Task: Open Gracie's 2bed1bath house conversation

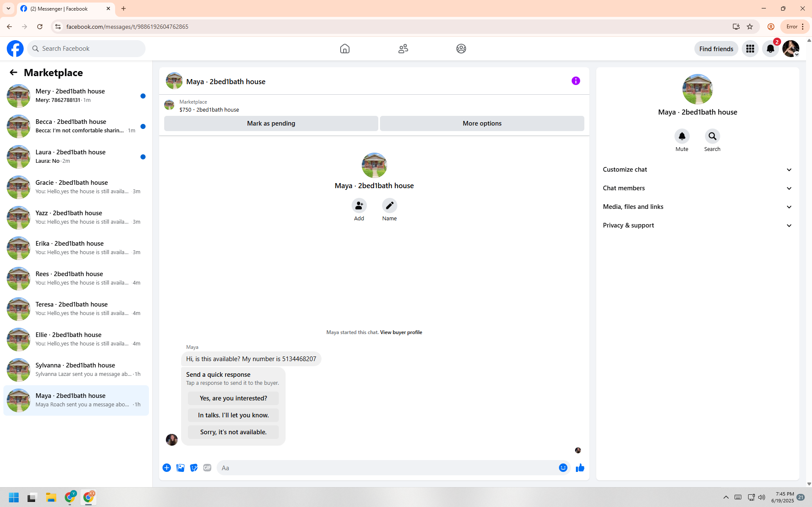Action: [x=76, y=187]
